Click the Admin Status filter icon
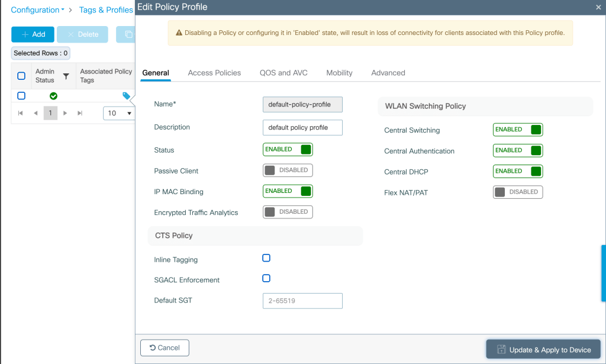Viewport: 606px width, 364px height. coord(66,76)
